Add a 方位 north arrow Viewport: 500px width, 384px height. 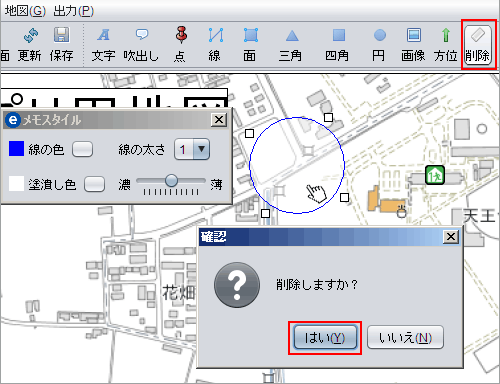click(446, 45)
